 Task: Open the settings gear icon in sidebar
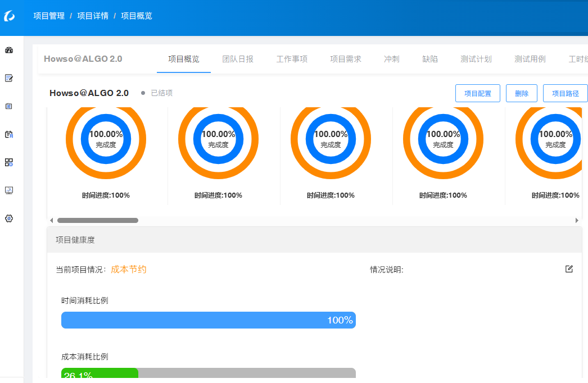pos(9,218)
